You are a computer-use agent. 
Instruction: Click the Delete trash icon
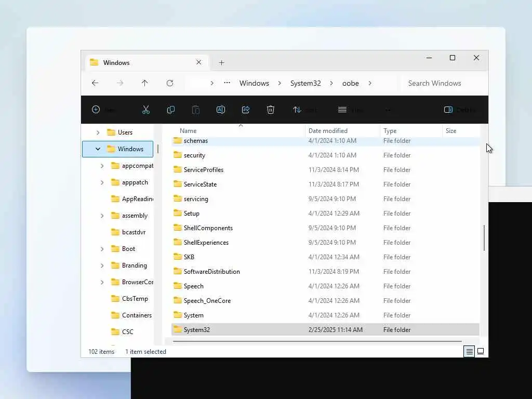click(x=270, y=110)
